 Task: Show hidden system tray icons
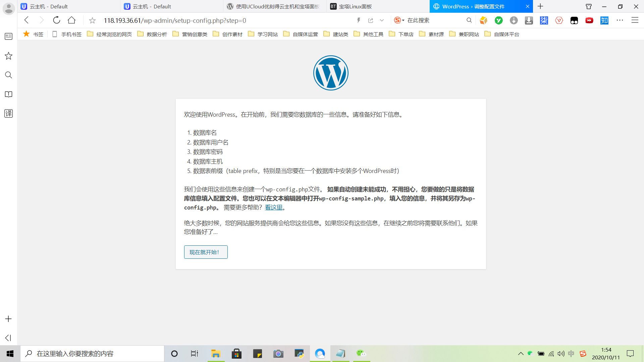pos(521,354)
